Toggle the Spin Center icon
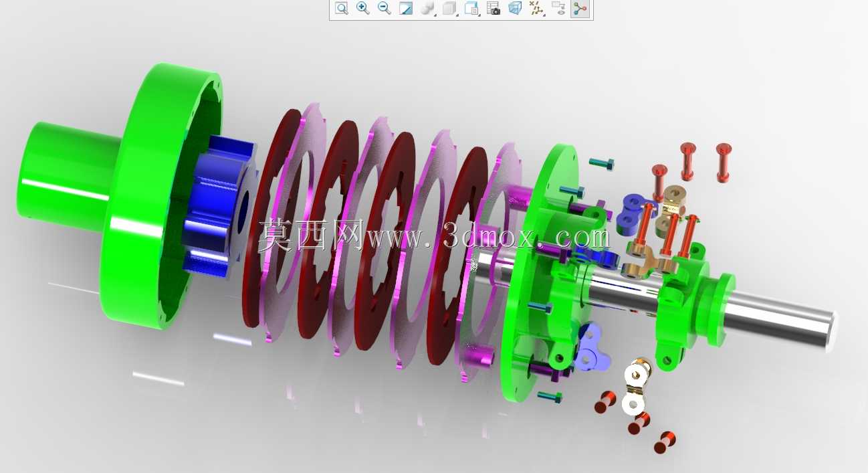The height and width of the screenshot is (473, 868). tap(580, 9)
